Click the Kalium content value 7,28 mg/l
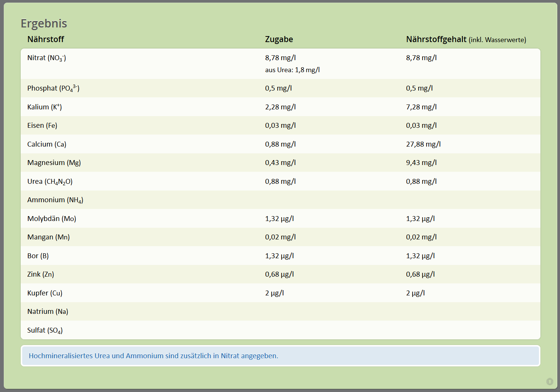This screenshot has width=560, height=392. pos(421,107)
